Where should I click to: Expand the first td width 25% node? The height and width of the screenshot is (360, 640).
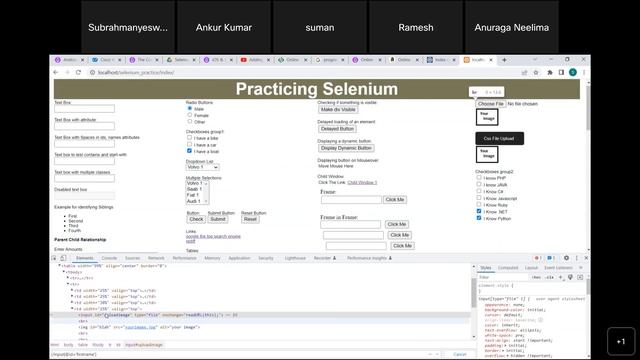(x=72, y=291)
